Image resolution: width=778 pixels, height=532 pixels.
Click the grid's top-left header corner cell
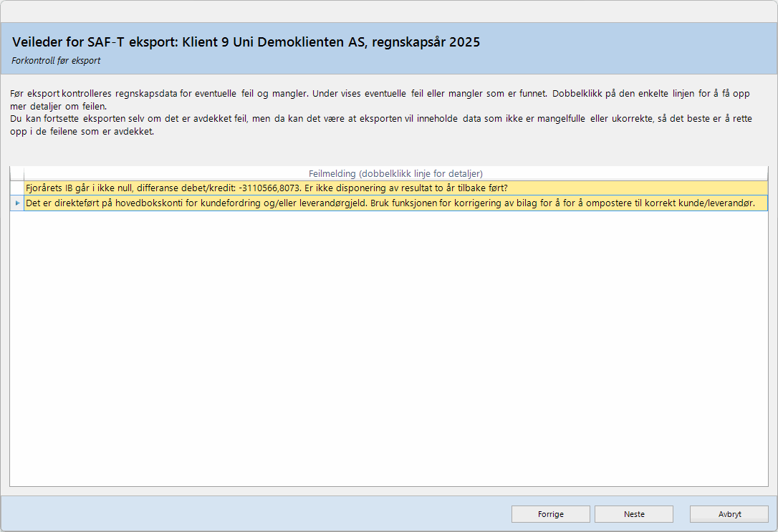(x=17, y=173)
